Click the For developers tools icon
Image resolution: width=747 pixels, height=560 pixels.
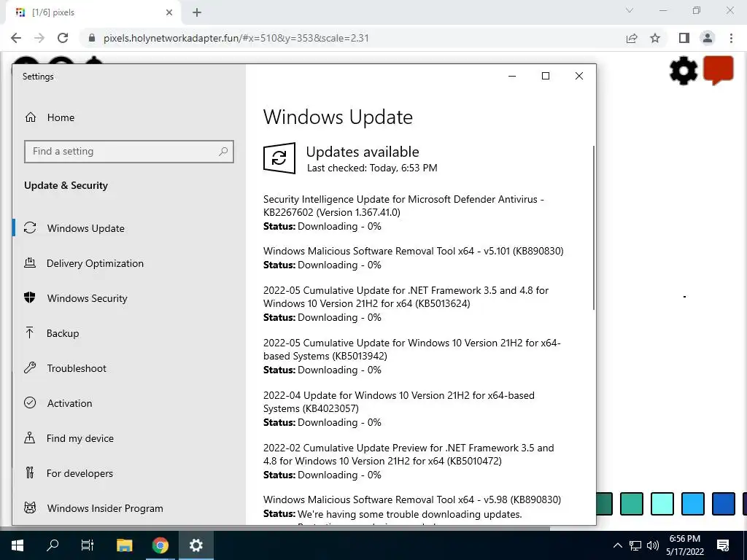[29, 472]
